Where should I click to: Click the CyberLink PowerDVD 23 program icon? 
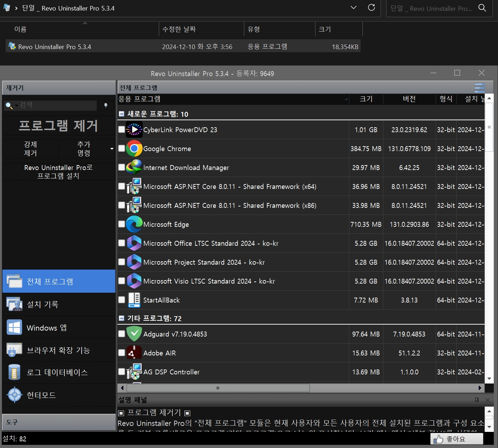pos(134,130)
